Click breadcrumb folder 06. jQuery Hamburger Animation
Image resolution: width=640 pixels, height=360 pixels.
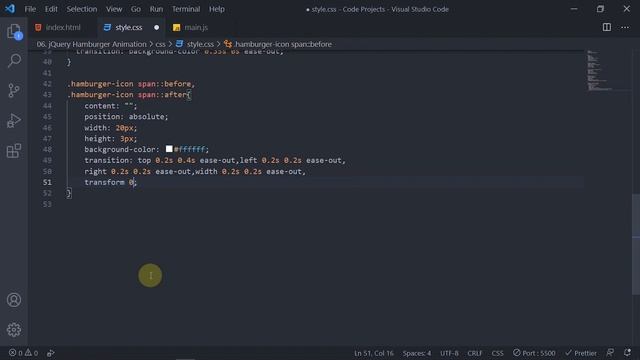click(91, 44)
